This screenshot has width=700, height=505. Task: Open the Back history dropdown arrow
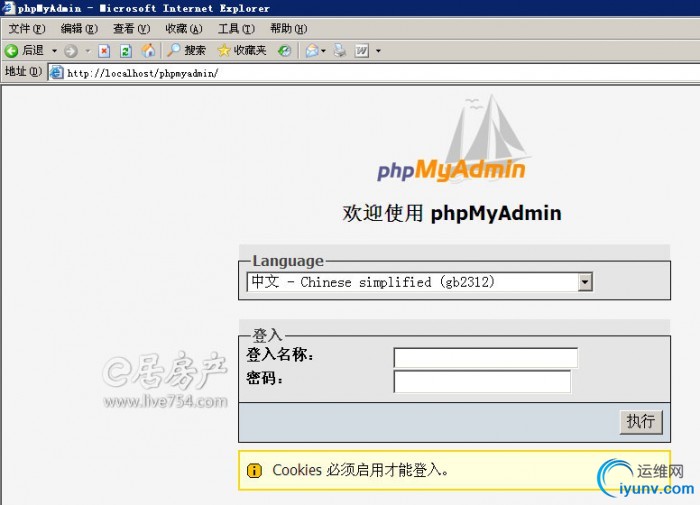tap(54, 51)
